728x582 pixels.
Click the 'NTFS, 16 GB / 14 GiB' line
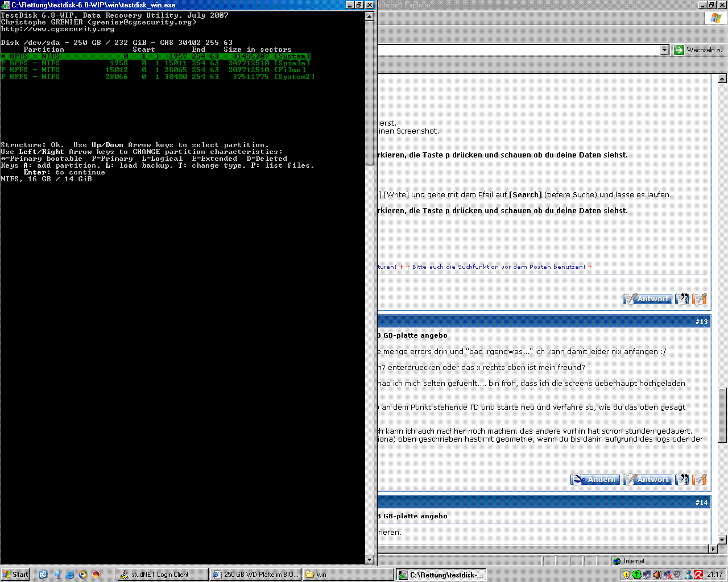pyautogui.click(x=47, y=179)
